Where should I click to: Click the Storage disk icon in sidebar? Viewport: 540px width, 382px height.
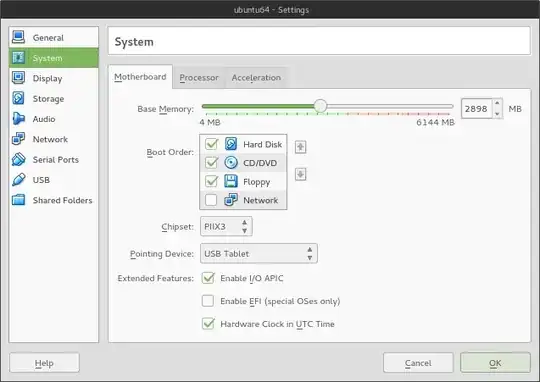coord(18,98)
